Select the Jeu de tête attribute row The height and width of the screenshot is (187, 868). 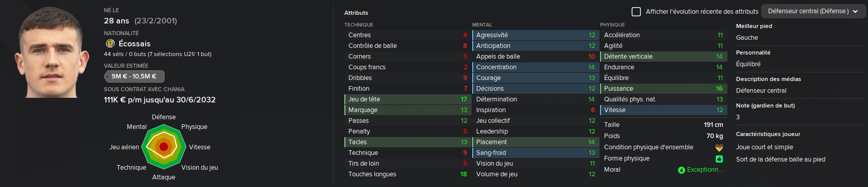406,99
